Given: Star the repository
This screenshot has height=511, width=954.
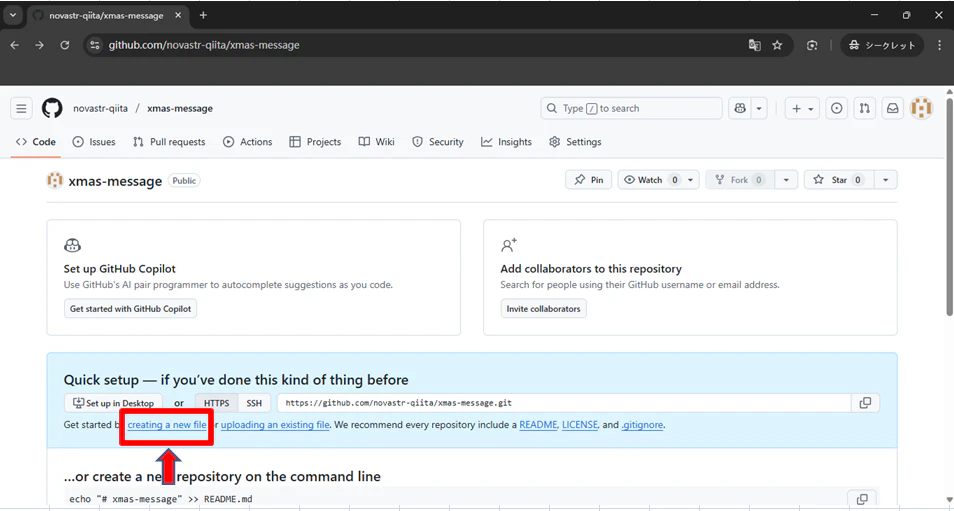Looking at the screenshot, I should coord(838,180).
